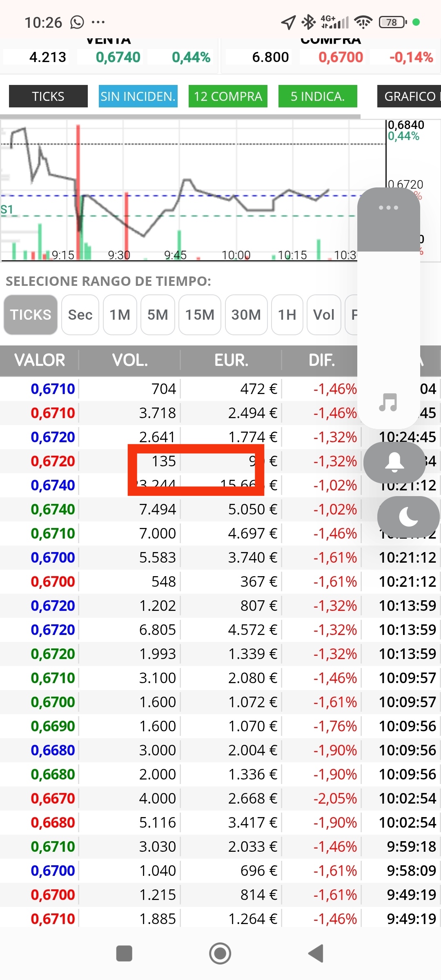The image size is (441, 980).
Task: Choose the 1H time range
Action: click(x=287, y=315)
